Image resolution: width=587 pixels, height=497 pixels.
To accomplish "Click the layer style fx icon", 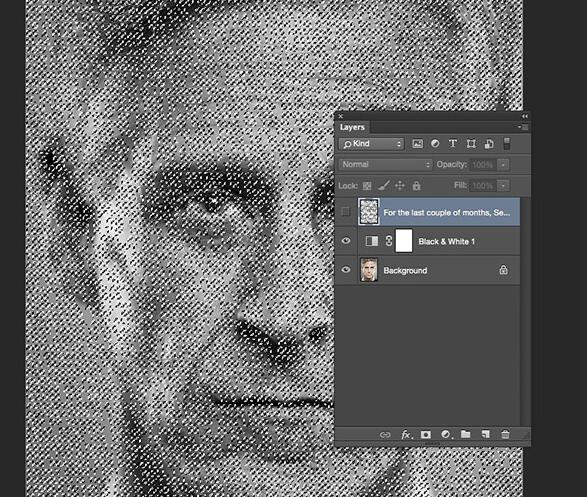I will pos(406,435).
